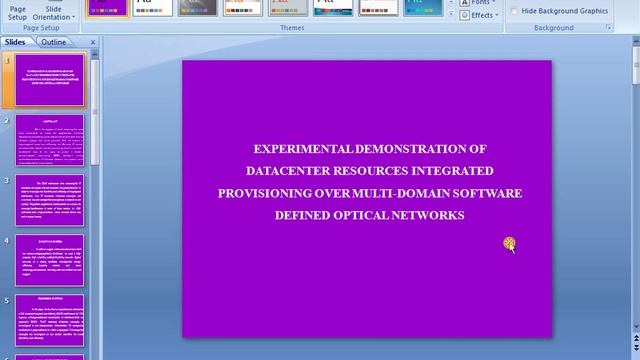
Task: Switch to the Outline tab
Action: click(x=53, y=42)
